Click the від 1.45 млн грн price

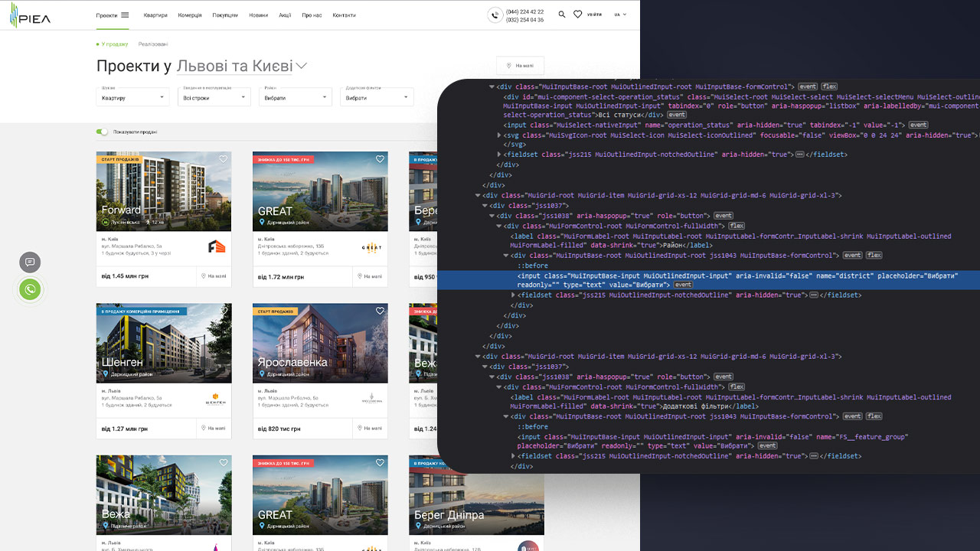point(125,277)
